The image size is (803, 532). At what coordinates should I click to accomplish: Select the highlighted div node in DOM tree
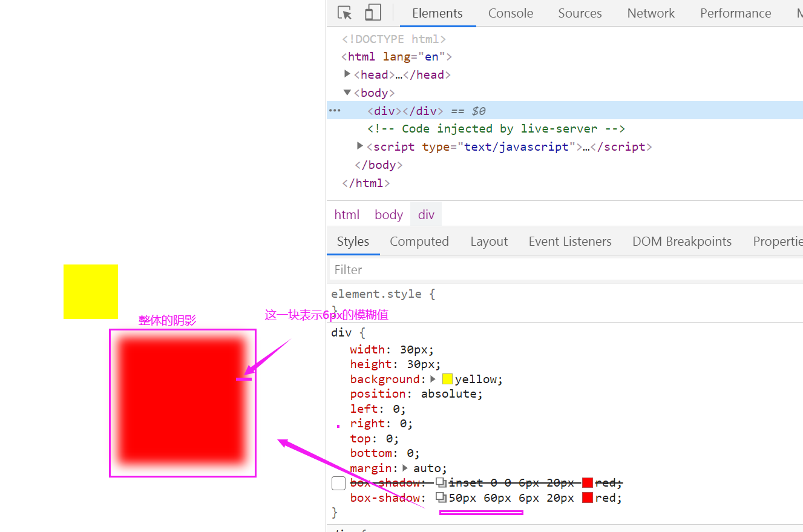[565, 111]
